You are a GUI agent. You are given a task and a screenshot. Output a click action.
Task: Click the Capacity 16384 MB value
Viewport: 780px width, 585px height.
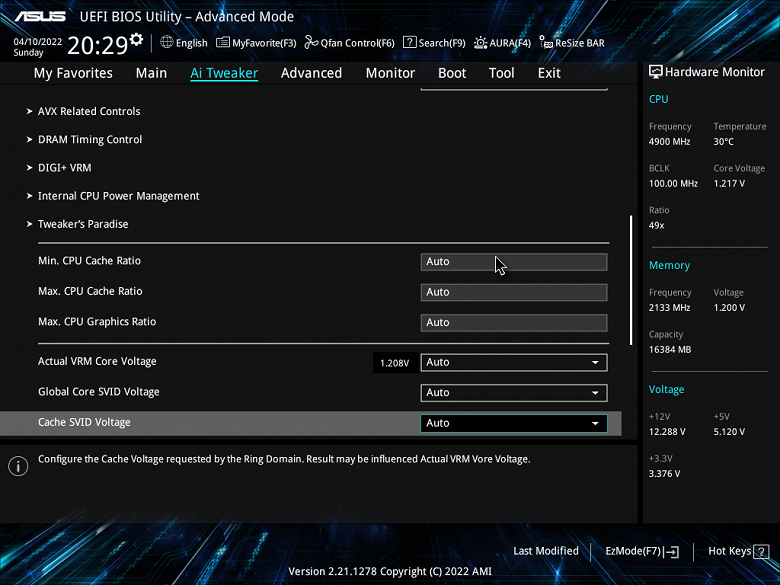(670, 350)
